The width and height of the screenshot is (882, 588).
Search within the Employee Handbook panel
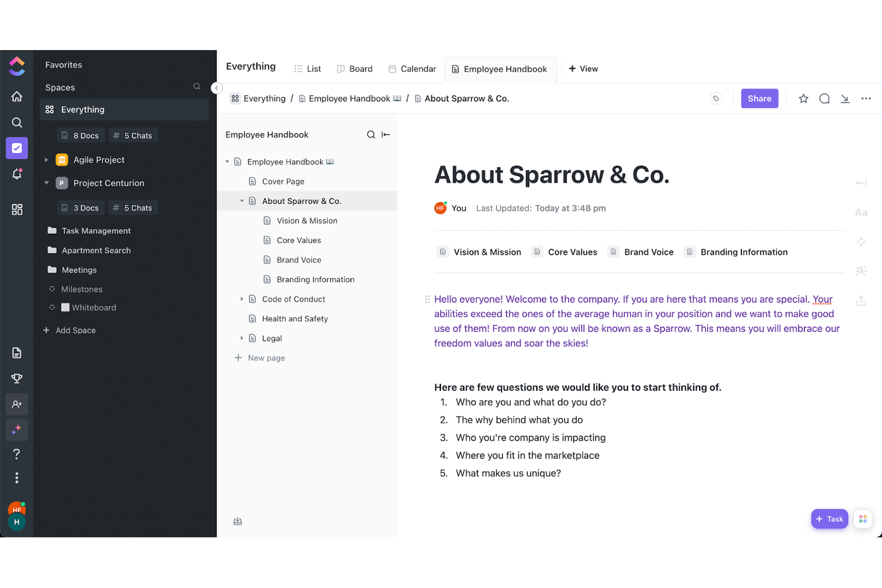tap(371, 135)
